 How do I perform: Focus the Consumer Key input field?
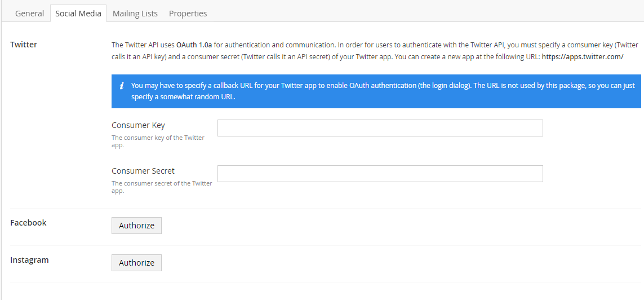[380, 128]
